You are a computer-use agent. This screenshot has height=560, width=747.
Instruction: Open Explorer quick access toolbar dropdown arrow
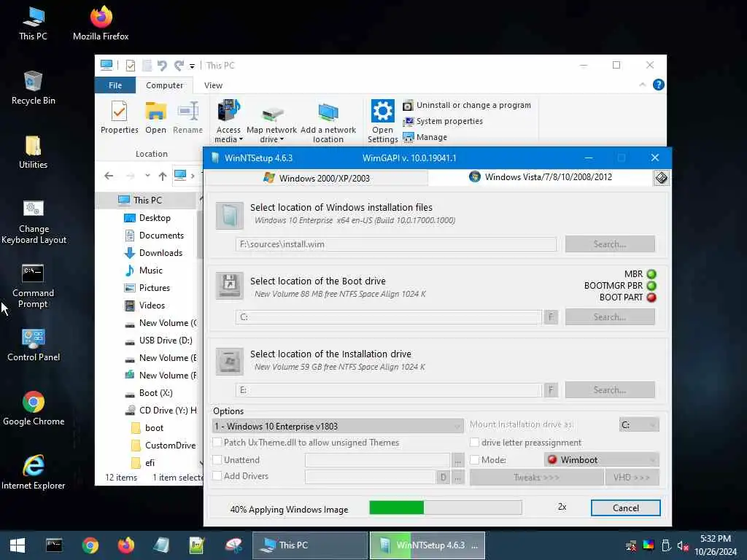tap(192, 66)
